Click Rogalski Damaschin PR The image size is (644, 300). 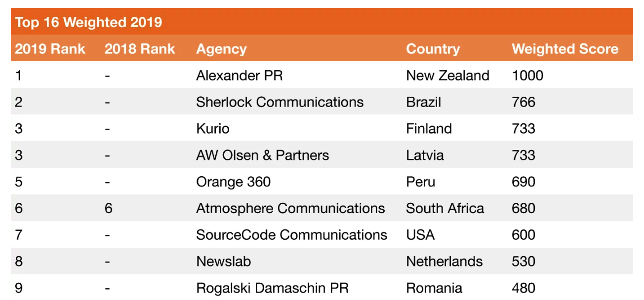pos(272,289)
